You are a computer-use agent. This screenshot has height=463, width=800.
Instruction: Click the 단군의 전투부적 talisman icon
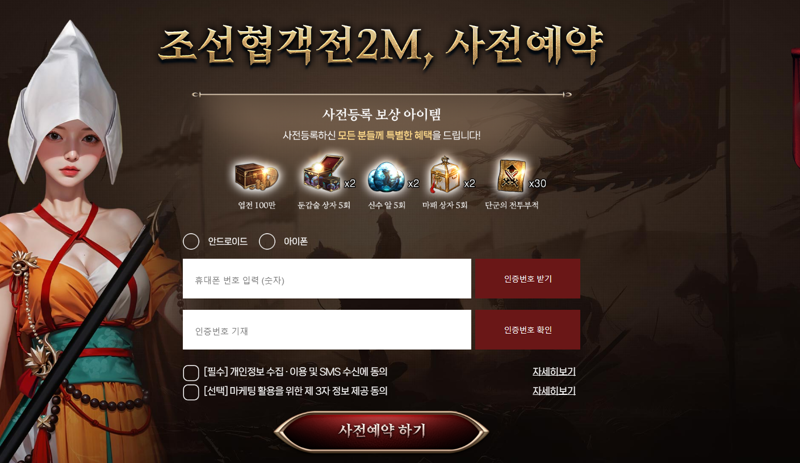point(511,176)
